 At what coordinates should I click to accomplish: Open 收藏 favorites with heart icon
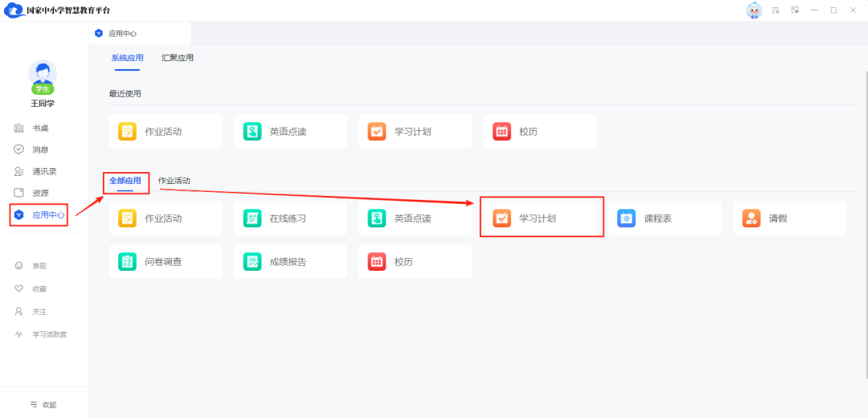(x=39, y=288)
